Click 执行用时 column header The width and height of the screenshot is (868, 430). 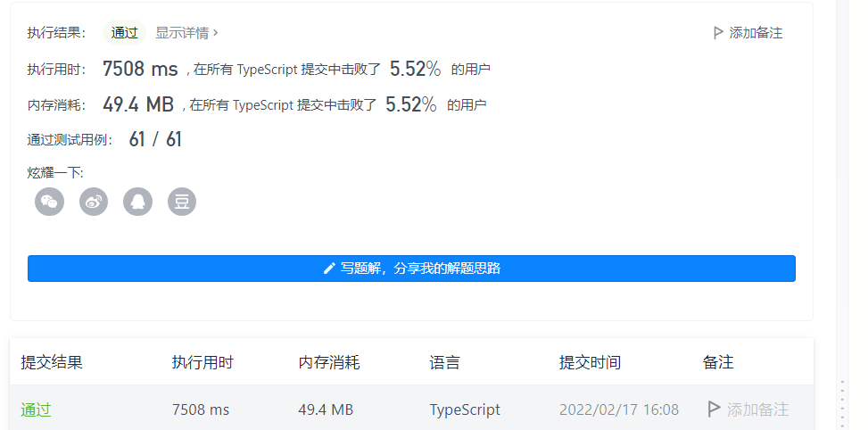pos(203,362)
